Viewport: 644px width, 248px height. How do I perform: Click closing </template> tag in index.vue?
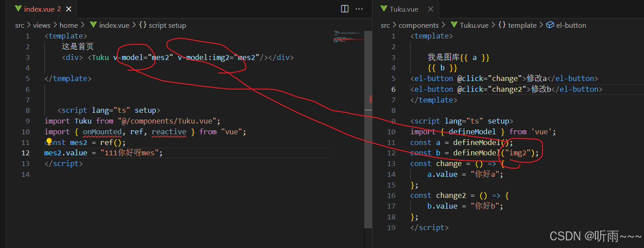[x=68, y=78]
